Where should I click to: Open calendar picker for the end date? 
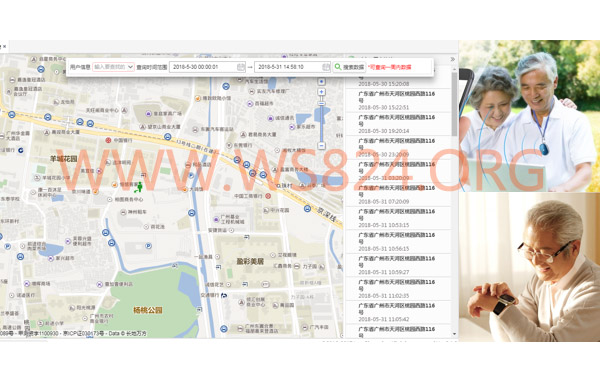(x=326, y=67)
